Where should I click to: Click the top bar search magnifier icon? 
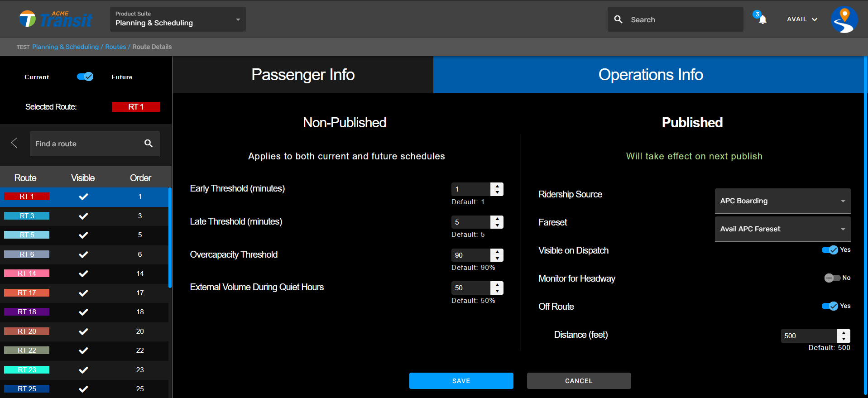pos(618,19)
